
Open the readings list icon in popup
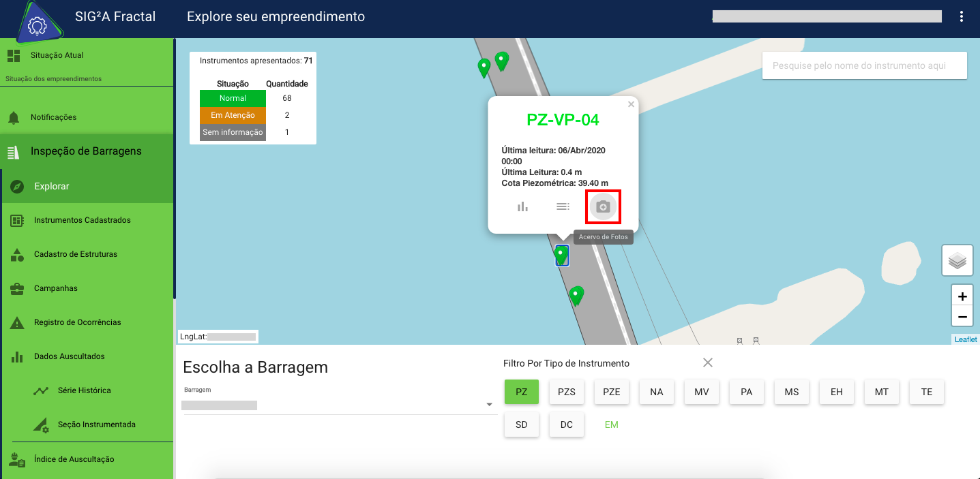tap(563, 206)
